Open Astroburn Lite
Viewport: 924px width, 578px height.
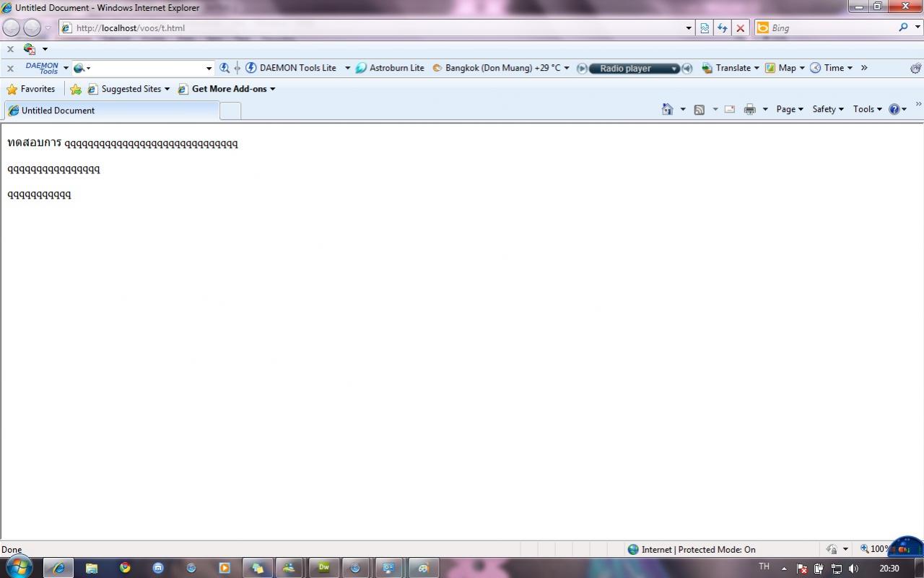pos(390,68)
